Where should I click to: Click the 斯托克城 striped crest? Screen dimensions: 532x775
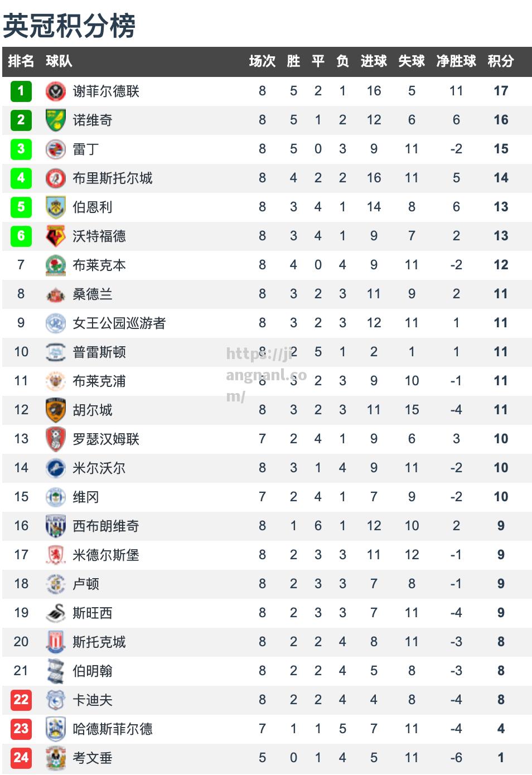(56, 642)
